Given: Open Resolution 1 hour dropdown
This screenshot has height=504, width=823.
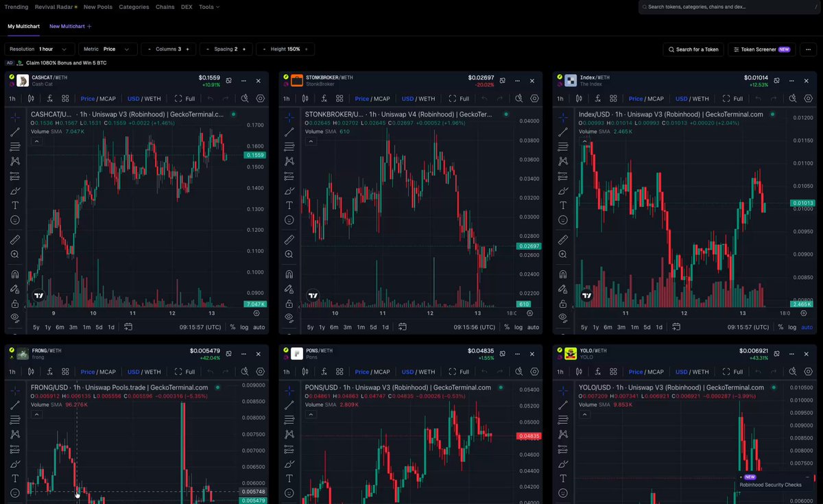Looking at the screenshot, I should pos(40,49).
